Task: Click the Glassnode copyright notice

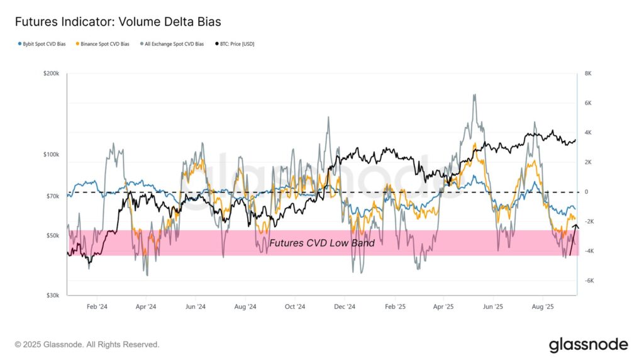Action: (87, 345)
